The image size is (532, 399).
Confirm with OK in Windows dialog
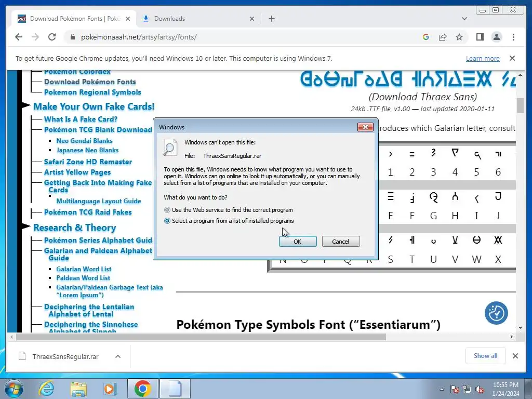pyautogui.click(x=298, y=241)
